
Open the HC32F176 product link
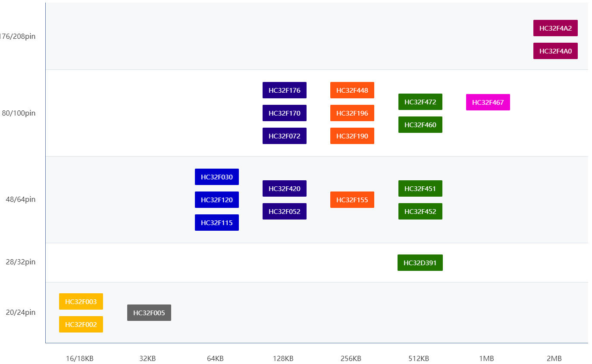point(285,90)
